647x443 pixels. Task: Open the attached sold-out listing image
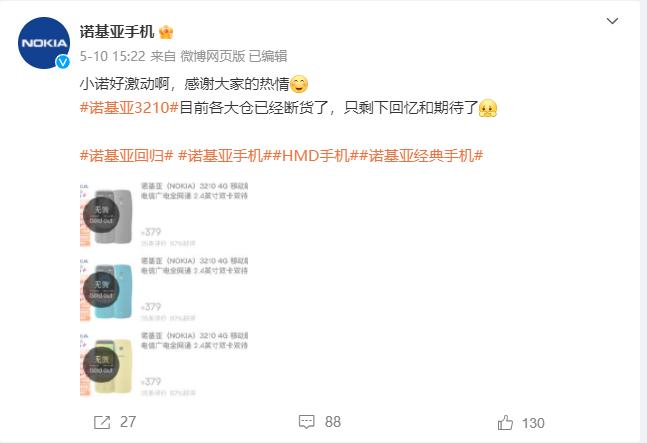click(x=164, y=289)
